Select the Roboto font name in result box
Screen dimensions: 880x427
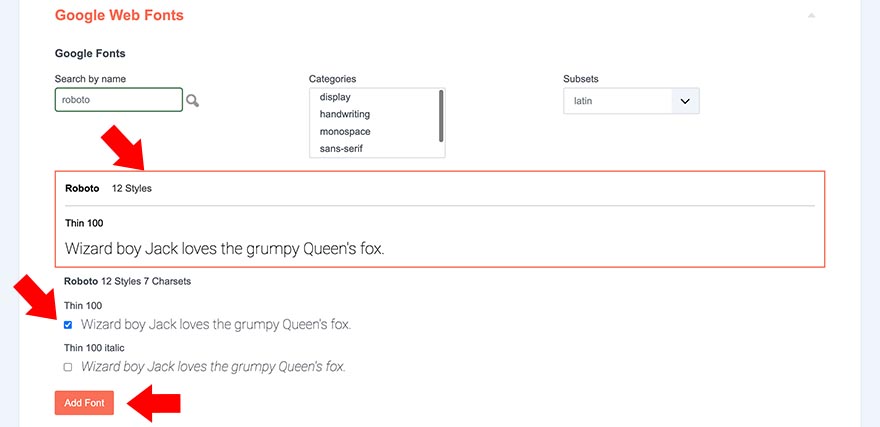click(x=82, y=188)
